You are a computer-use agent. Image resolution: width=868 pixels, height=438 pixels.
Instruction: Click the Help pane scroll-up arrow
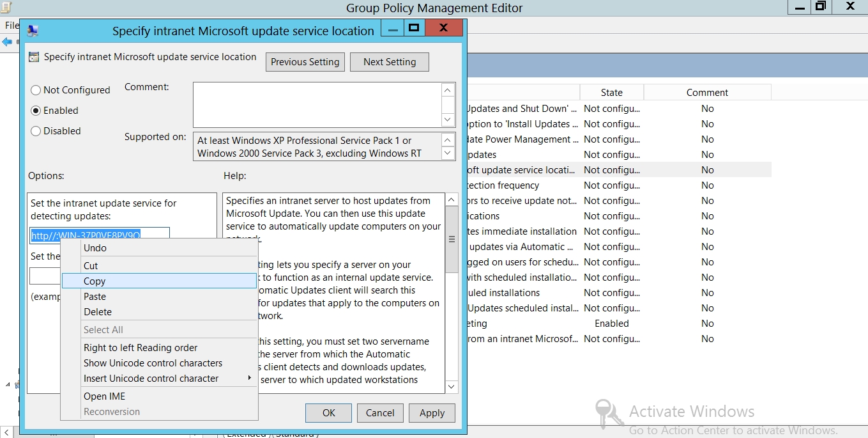click(x=452, y=200)
